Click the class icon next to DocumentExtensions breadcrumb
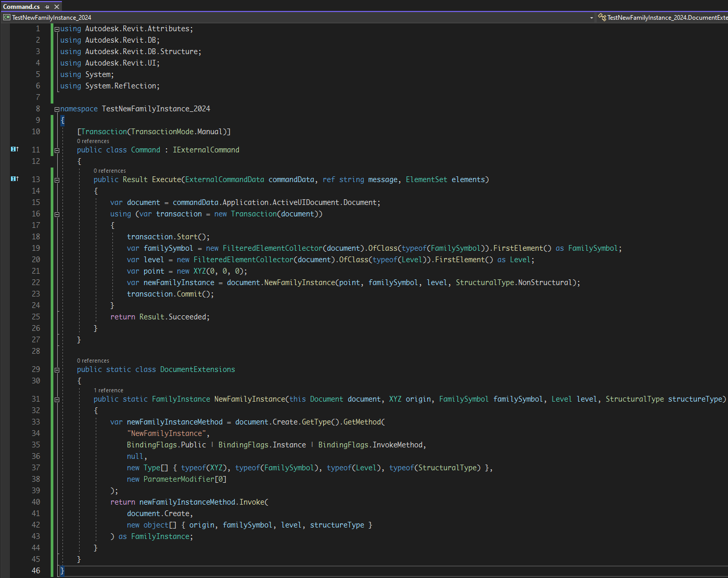This screenshot has height=578, width=728. pos(602,17)
